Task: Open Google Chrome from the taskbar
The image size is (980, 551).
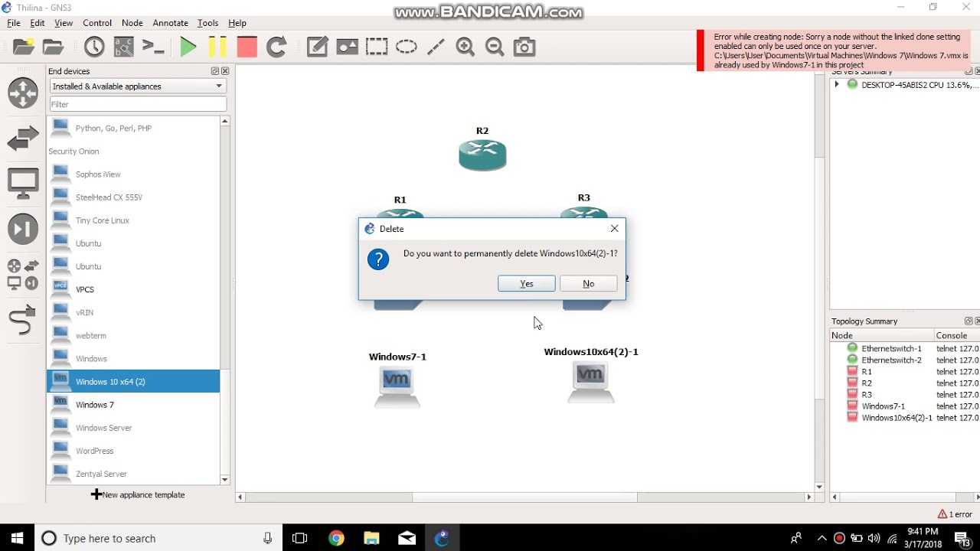Action: [x=336, y=538]
